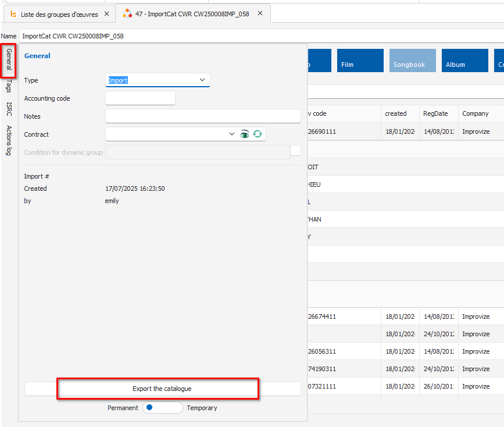
Task: Switch to the ISRC side tab
Action: (x=9, y=108)
